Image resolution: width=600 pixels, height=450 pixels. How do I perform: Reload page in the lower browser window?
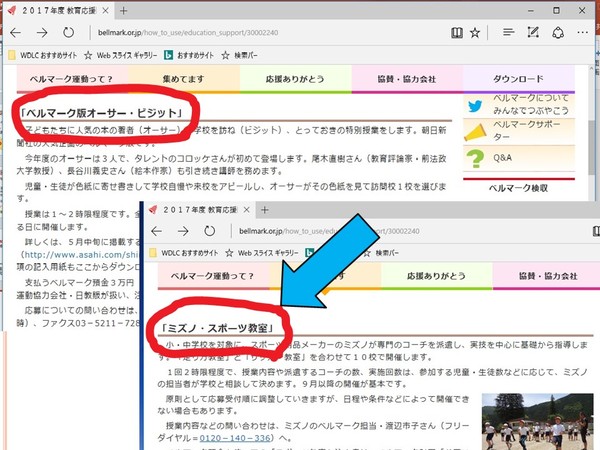click(209, 231)
